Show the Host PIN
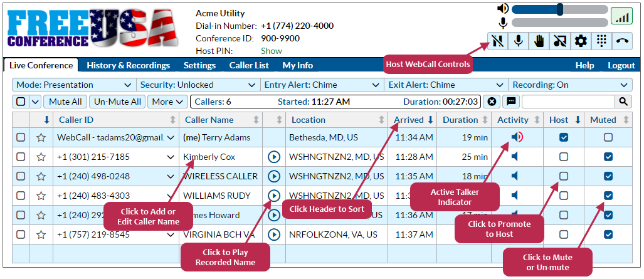This screenshot has width=644, height=279. pos(272,51)
